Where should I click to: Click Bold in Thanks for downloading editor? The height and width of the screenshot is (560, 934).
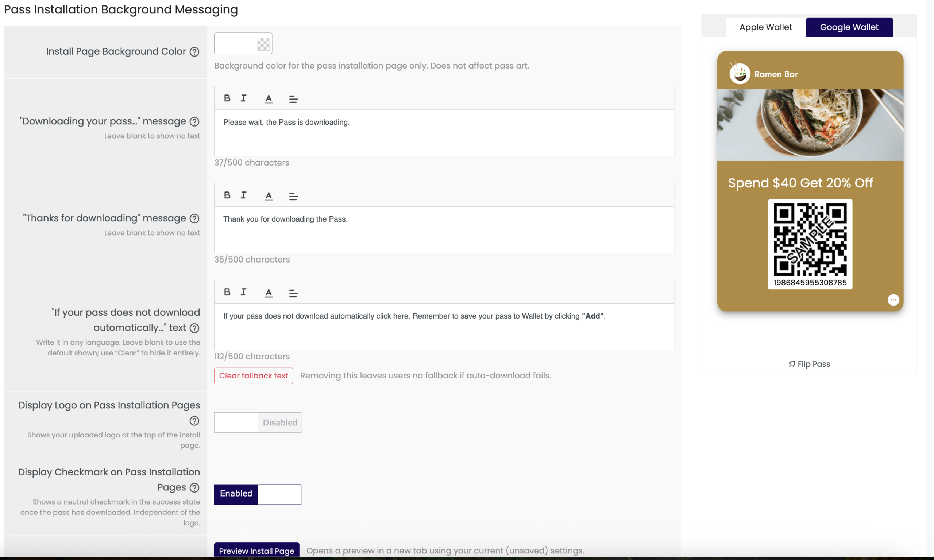click(x=227, y=195)
